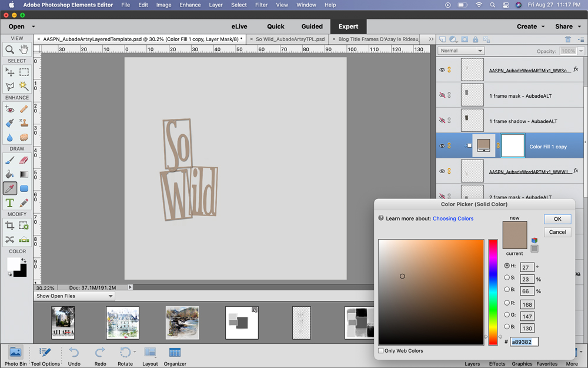Select the Clone Stamp tool

point(24,123)
